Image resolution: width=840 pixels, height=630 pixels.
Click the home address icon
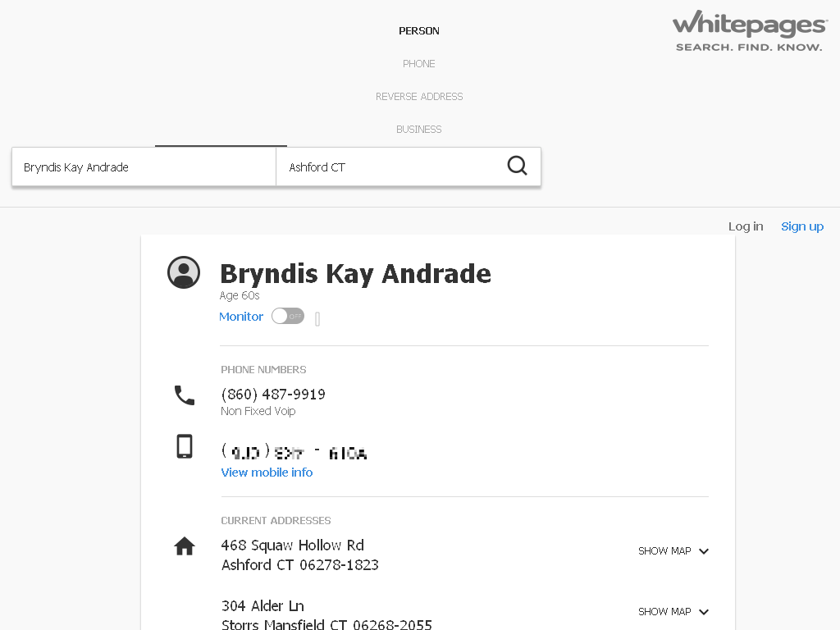click(x=185, y=546)
